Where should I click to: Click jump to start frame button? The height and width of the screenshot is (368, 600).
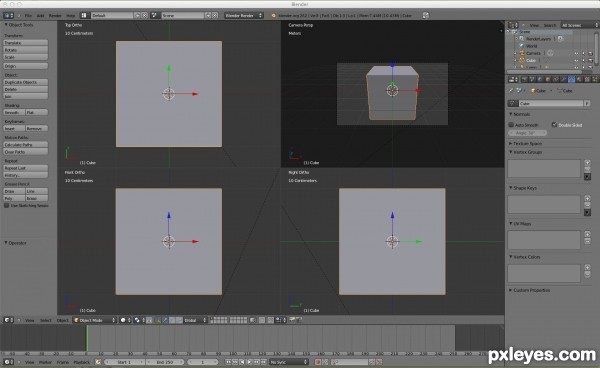pos(228,362)
